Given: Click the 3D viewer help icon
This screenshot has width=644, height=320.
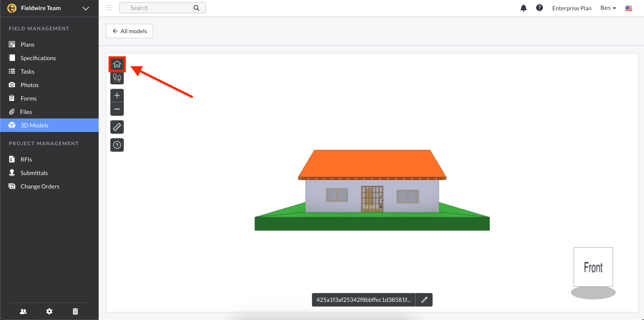Looking at the screenshot, I should coord(117,145).
